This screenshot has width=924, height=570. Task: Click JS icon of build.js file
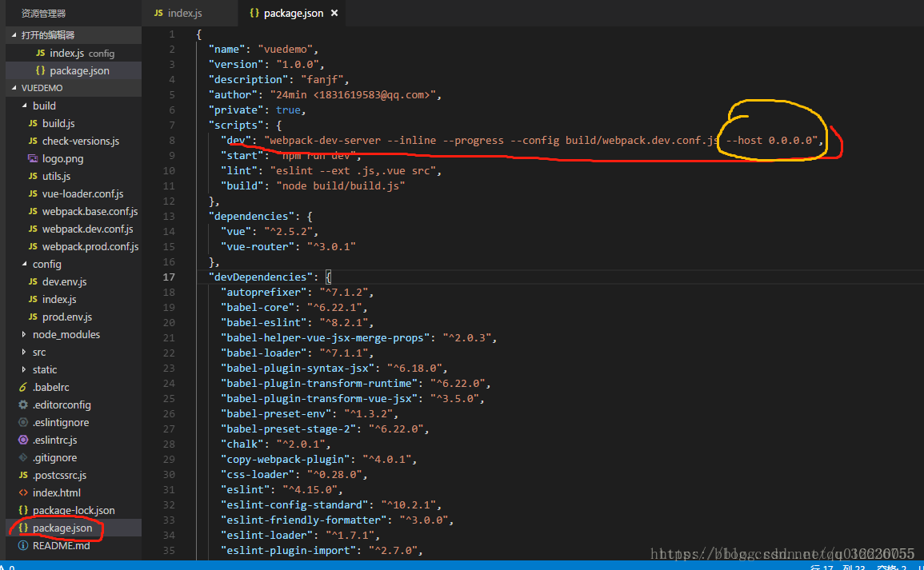33,123
